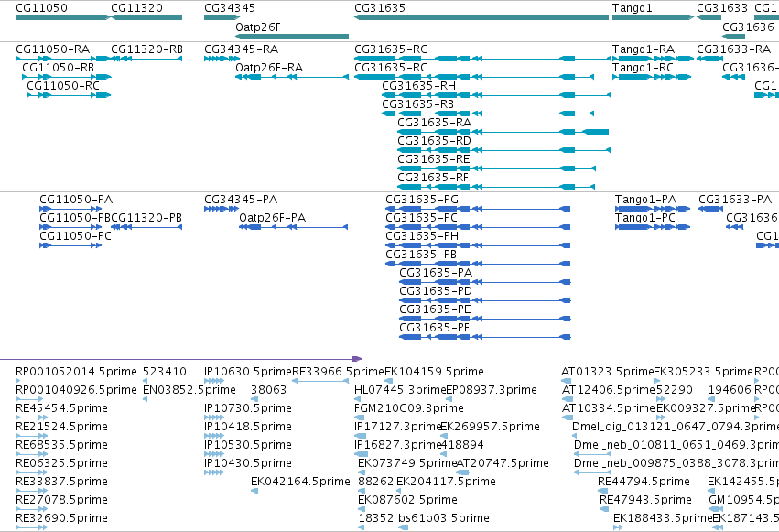Select the Oatp26F gene bar

(292, 37)
